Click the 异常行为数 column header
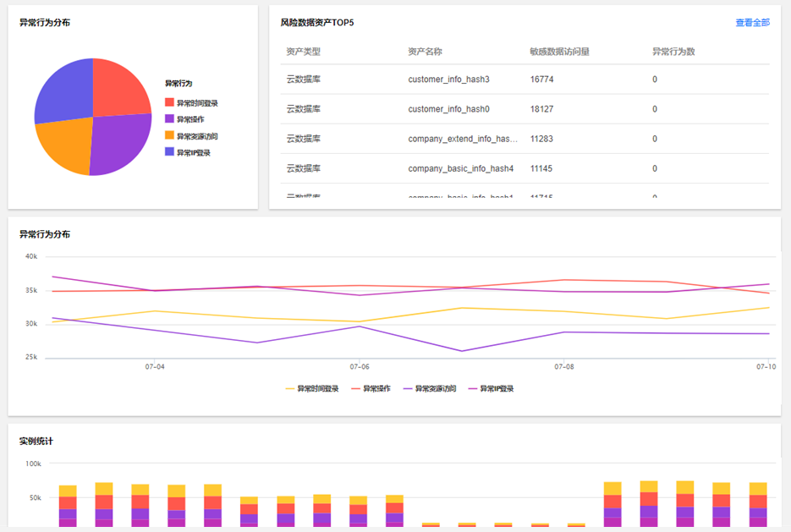 673,52
